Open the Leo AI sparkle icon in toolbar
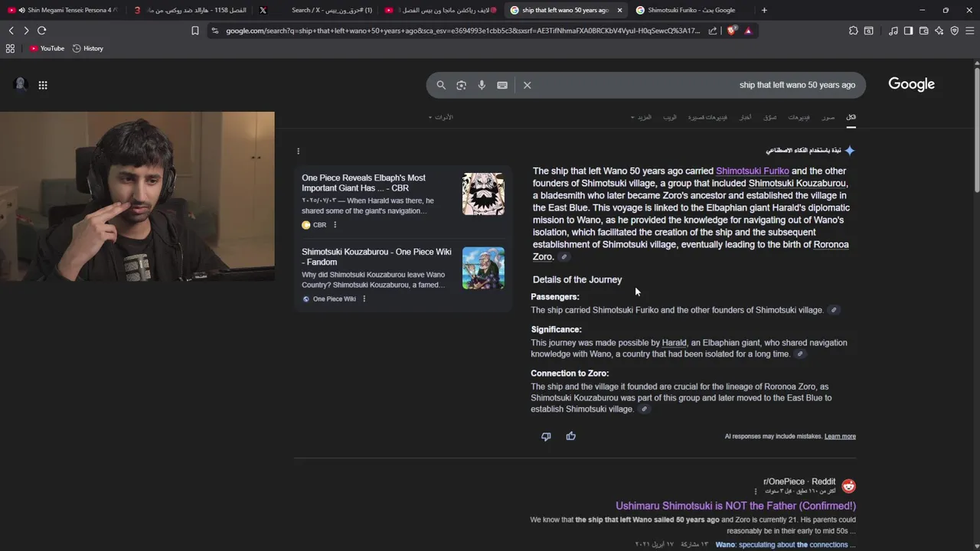Viewport: 980px width, 551px height. coord(939,31)
